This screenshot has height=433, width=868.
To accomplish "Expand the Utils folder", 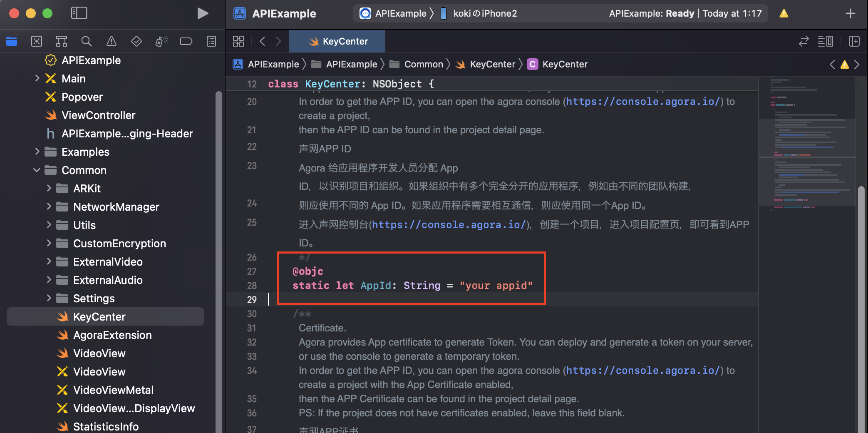I will (x=49, y=225).
